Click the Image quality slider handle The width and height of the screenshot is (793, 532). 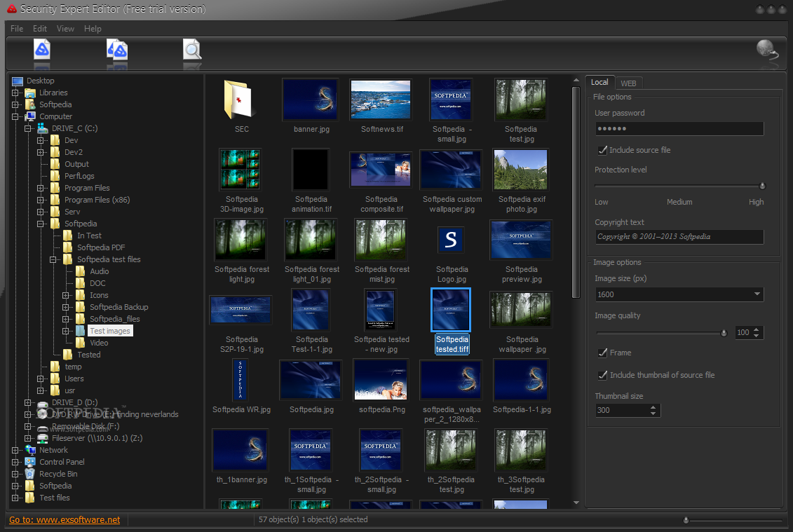724,333
